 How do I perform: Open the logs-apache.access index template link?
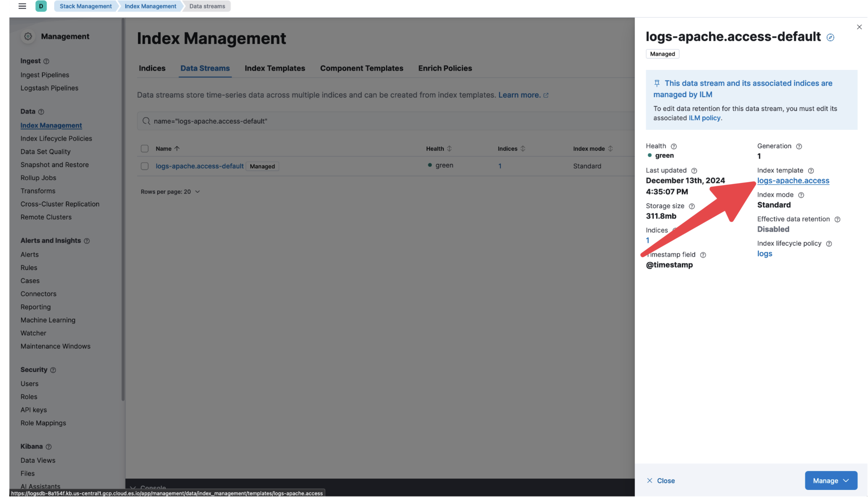click(793, 181)
